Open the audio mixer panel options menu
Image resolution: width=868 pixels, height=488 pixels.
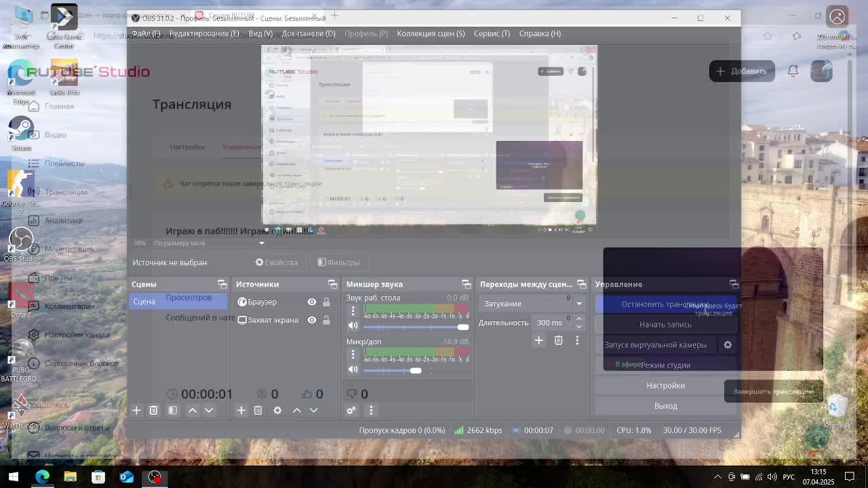(371, 410)
